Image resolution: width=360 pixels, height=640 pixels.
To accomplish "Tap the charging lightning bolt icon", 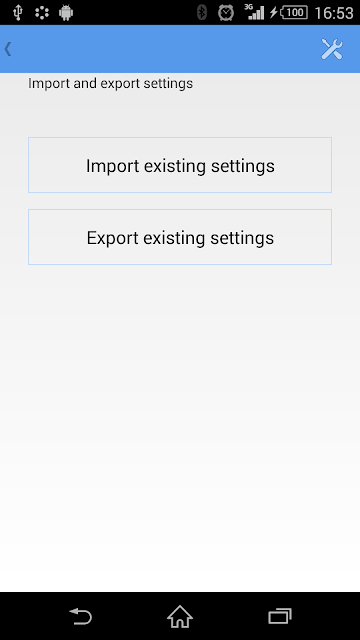I will tap(273, 13).
